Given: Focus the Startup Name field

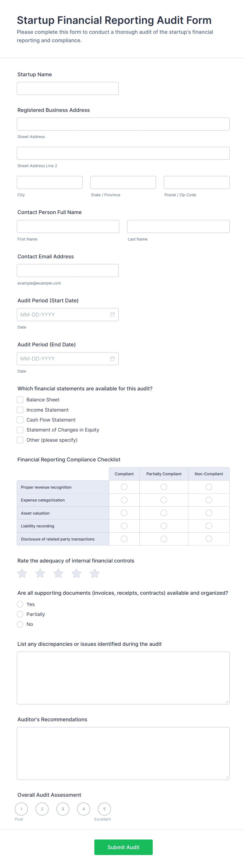Looking at the screenshot, I should 67,88.
